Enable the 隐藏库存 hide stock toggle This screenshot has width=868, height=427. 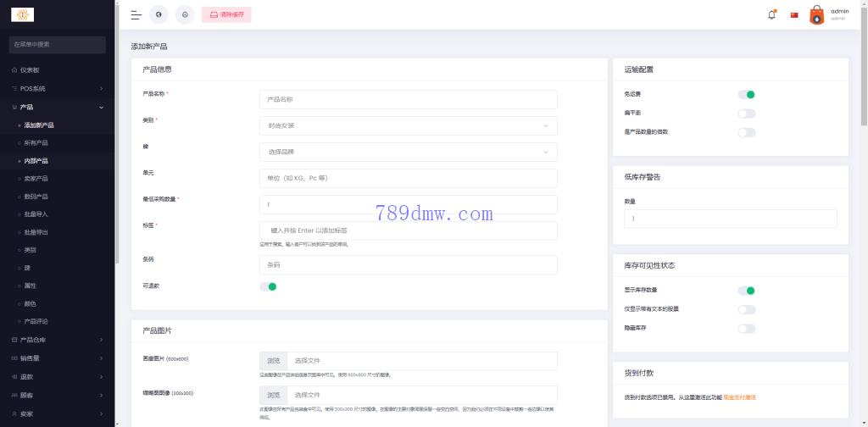click(746, 329)
